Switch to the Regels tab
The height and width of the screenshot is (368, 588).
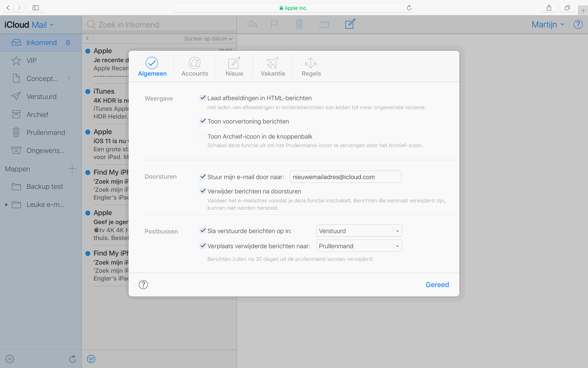coord(311,67)
